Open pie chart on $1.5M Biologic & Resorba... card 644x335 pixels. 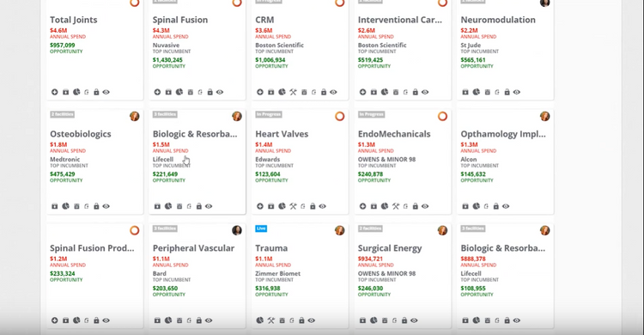[x=168, y=206]
